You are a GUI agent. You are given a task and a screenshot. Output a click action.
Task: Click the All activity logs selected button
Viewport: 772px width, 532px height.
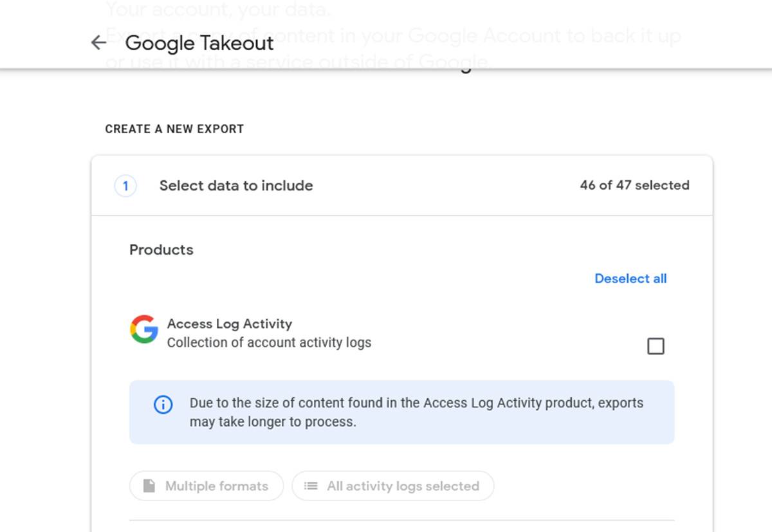pos(392,486)
